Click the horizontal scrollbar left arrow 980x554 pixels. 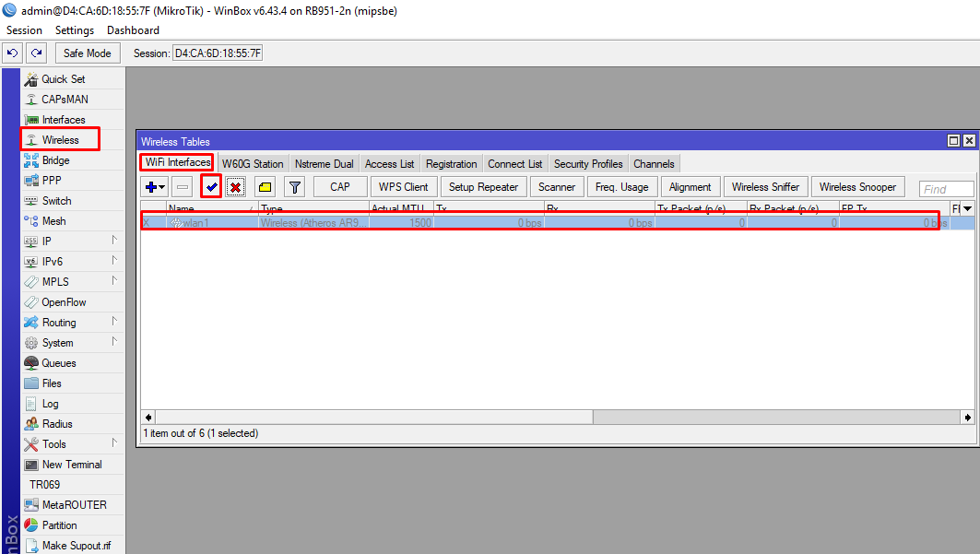coord(148,418)
